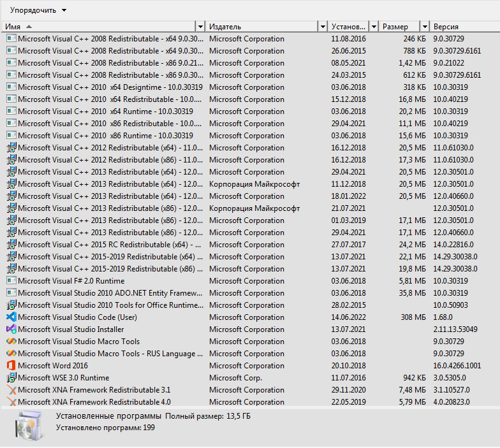This screenshot has width=500, height=448.
Task: Select Visual C++ 2015 RC Redistributable name
Action: (x=110, y=245)
